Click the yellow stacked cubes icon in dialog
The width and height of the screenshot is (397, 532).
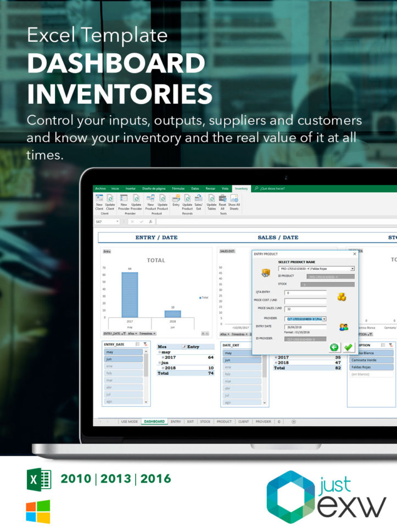click(342, 297)
